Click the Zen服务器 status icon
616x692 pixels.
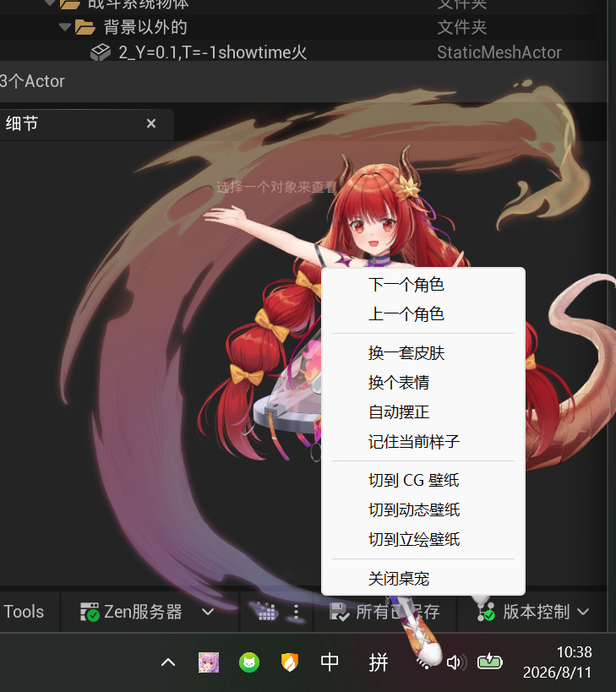(x=90, y=612)
